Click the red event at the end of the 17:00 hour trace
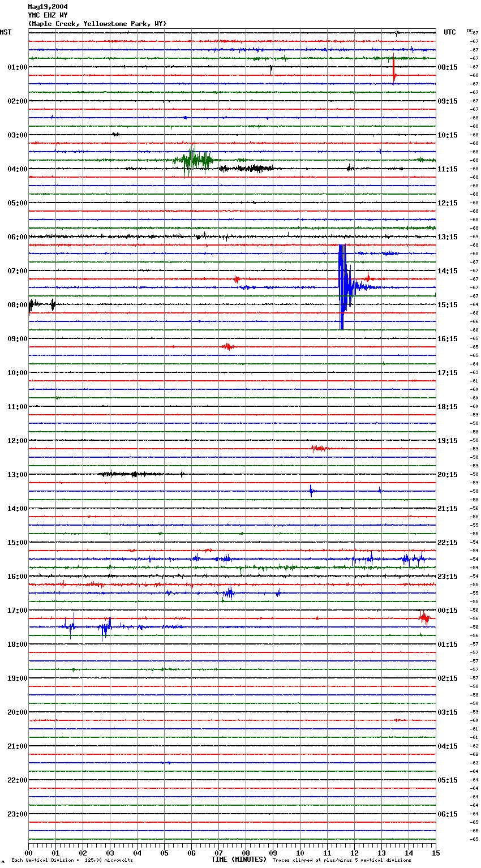 tap(424, 618)
